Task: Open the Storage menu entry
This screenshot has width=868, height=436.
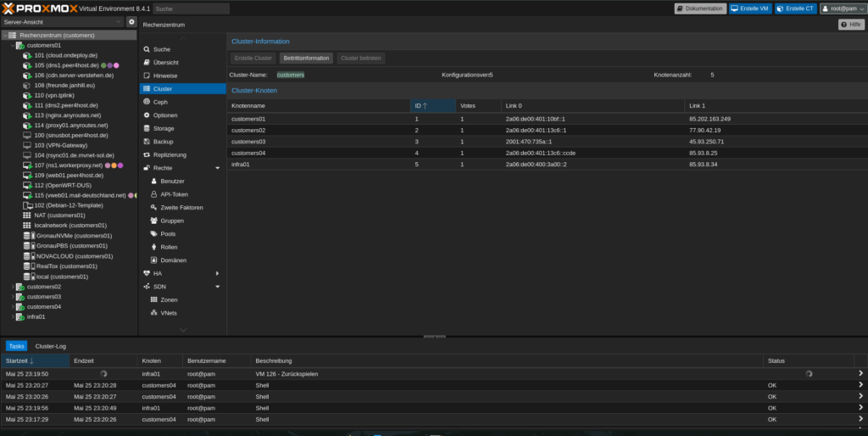Action: (x=164, y=128)
